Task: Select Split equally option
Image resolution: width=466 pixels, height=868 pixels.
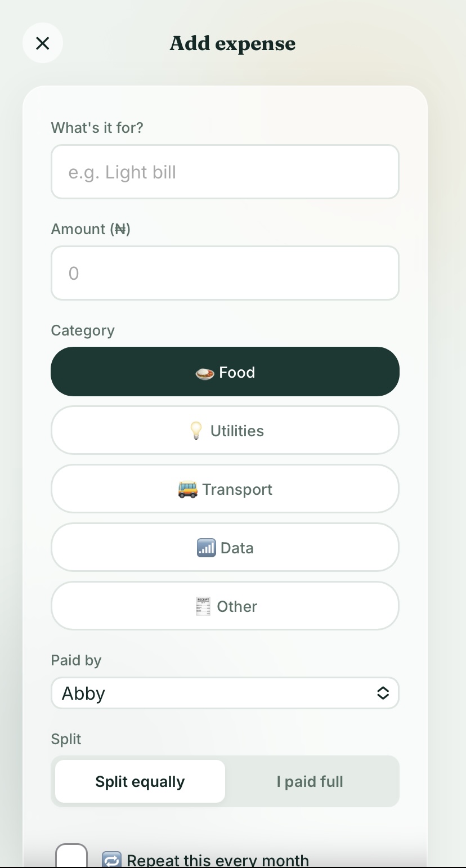Action: click(x=140, y=781)
